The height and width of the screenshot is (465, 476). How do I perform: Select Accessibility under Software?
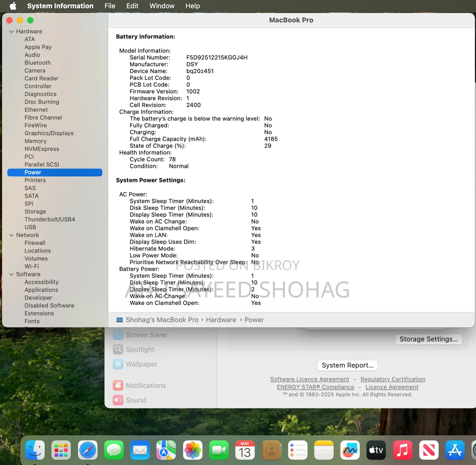point(41,282)
